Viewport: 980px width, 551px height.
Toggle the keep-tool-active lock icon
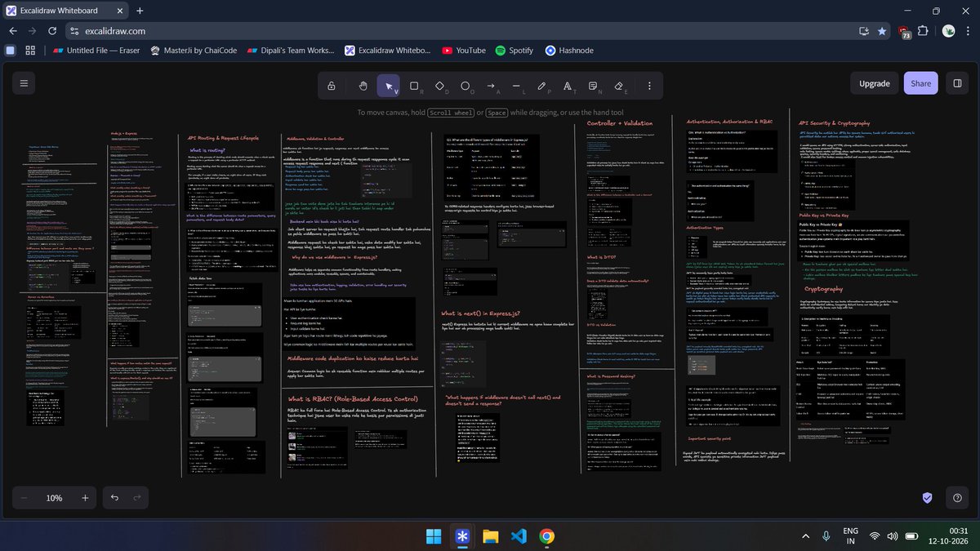tap(331, 85)
